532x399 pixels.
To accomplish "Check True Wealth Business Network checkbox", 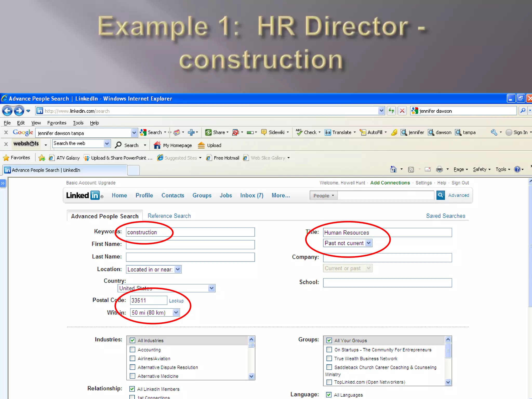I will click(x=329, y=358).
